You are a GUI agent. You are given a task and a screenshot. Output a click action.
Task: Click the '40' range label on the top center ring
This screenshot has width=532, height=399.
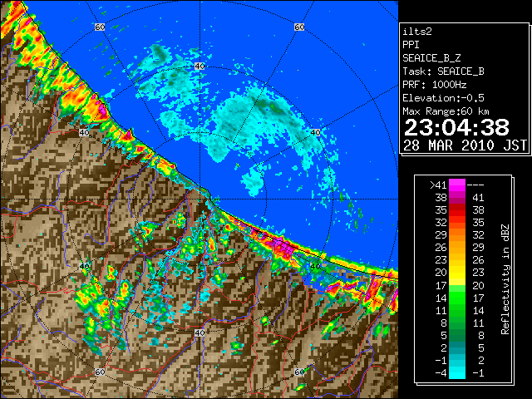199,66
